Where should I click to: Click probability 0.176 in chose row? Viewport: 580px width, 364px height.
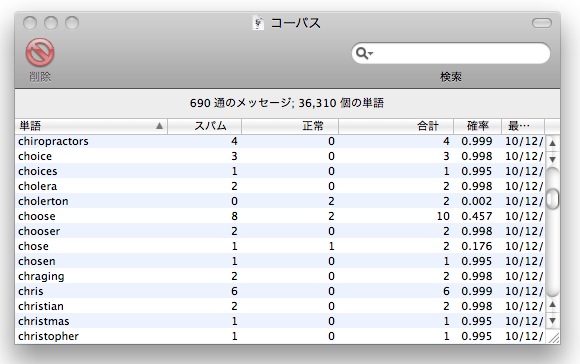(x=477, y=246)
